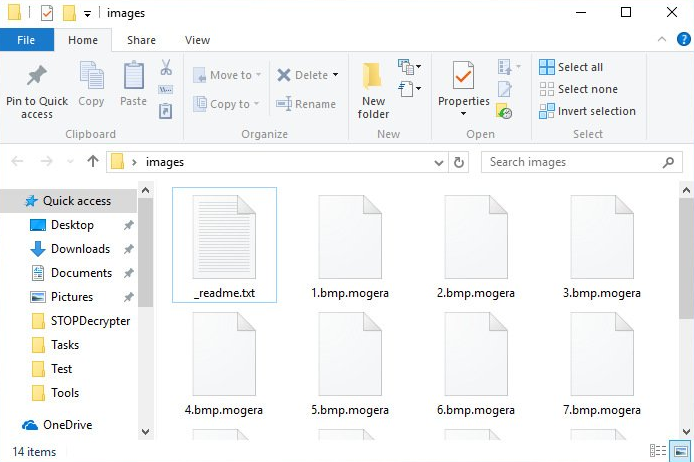The height and width of the screenshot is (462, 694).
Task: Click Invert selection in ribbon
Action: click(587, 111)
